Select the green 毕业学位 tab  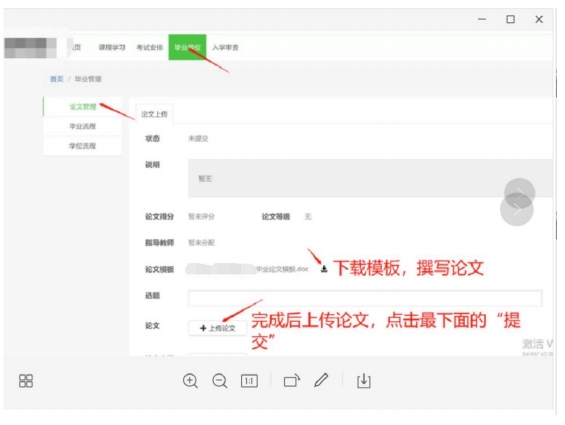pos(187,47)
